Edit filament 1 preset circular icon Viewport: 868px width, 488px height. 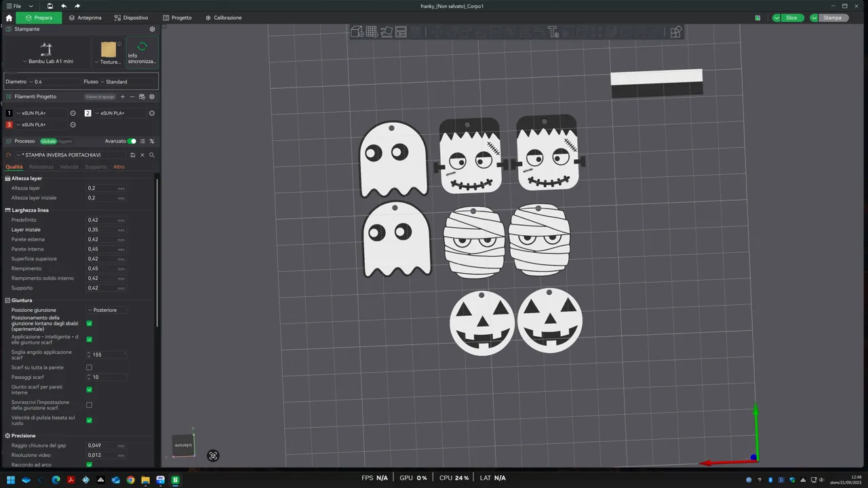(x=73, y=113)
